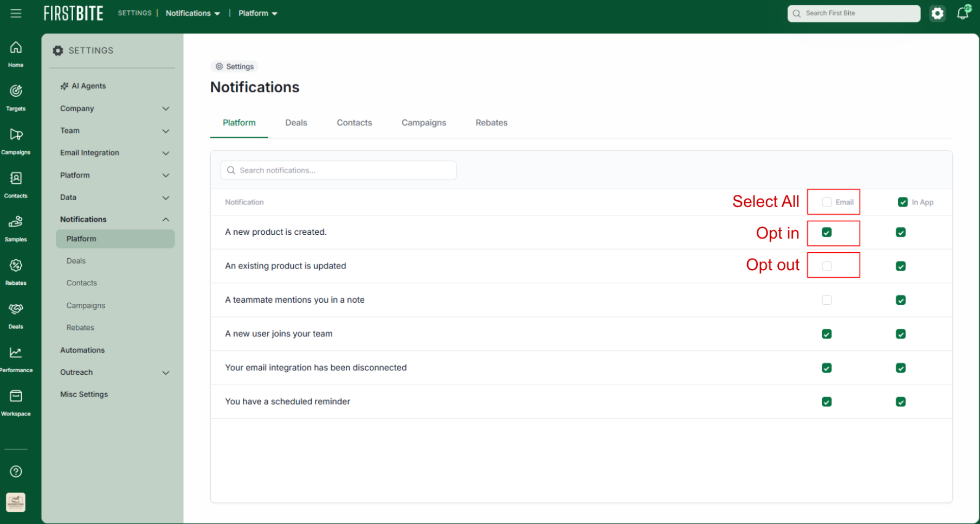Viewport: 980px width, 524px height.
Task: Open the notification bell icon
Action: pos(963,13)
